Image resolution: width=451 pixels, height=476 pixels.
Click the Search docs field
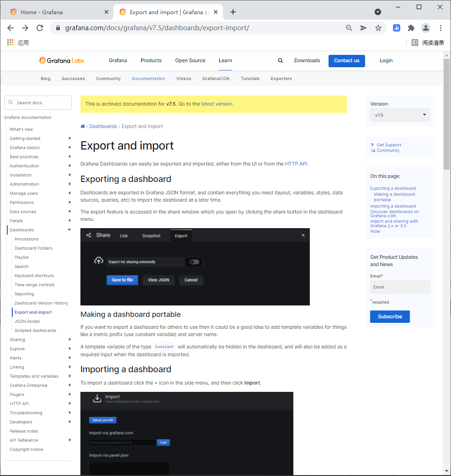(38, 102)
